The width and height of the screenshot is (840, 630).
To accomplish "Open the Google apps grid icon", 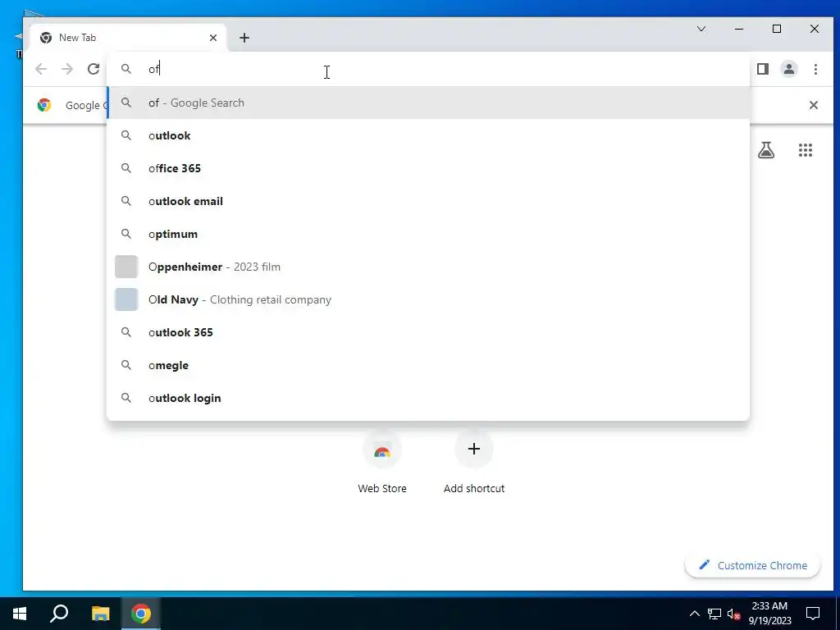I will [806, 151].
